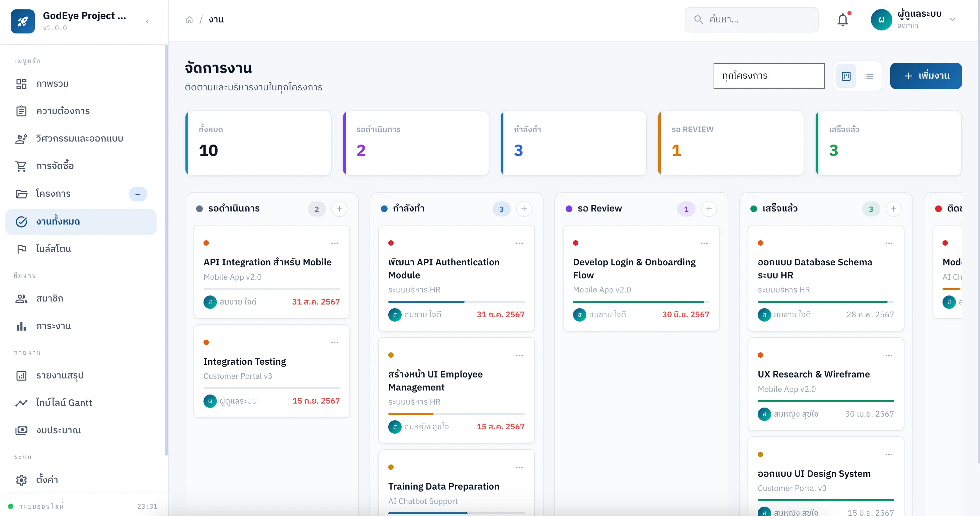The height and width of the screenshot is (516, 980).
Task: Add task to กำลังทำ column plus icon
Action: point(524,209)
